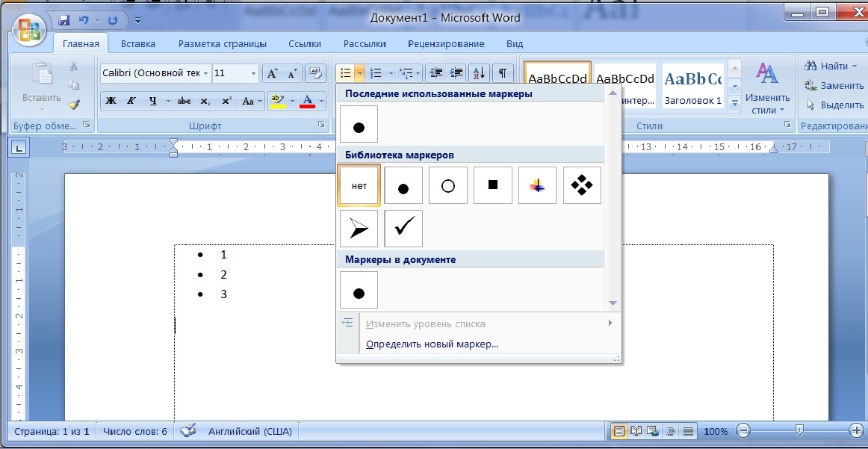Expand the styles gallery with the More arrow
Viewport: 868px width, 449px height.
coord(734,102)
